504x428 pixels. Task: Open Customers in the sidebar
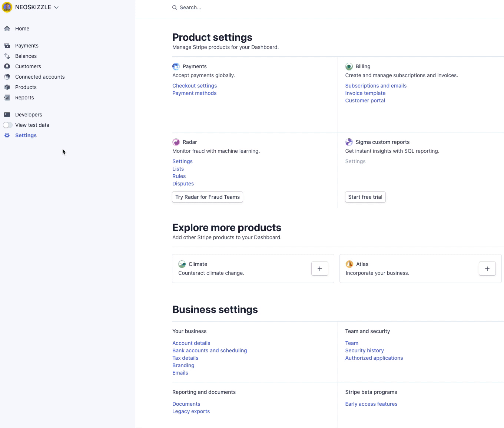tap(28, 66)
